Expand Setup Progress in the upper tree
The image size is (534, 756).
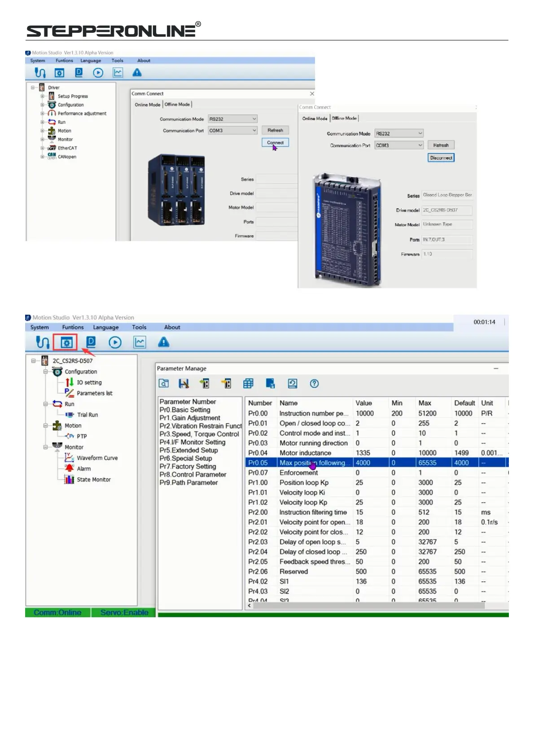point(43,96)
